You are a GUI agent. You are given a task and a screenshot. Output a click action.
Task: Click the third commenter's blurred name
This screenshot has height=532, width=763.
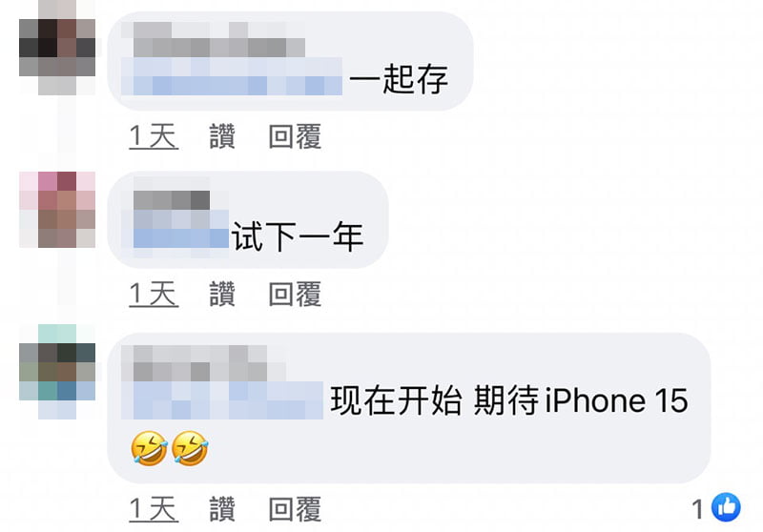203,363
